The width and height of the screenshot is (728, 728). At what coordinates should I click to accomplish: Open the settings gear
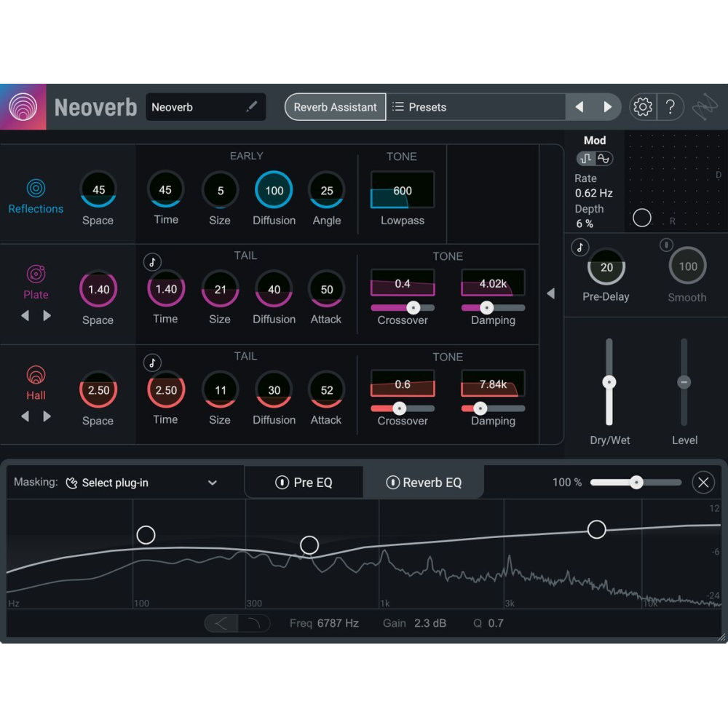click(x=642, y=106)
